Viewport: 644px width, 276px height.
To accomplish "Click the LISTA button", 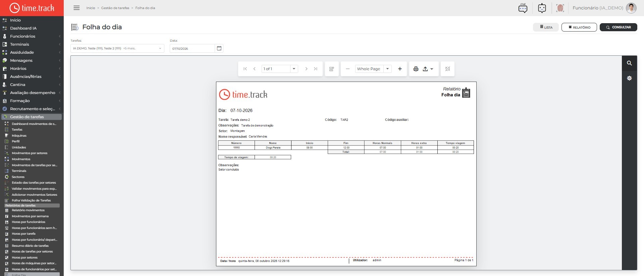I will 546,27.
